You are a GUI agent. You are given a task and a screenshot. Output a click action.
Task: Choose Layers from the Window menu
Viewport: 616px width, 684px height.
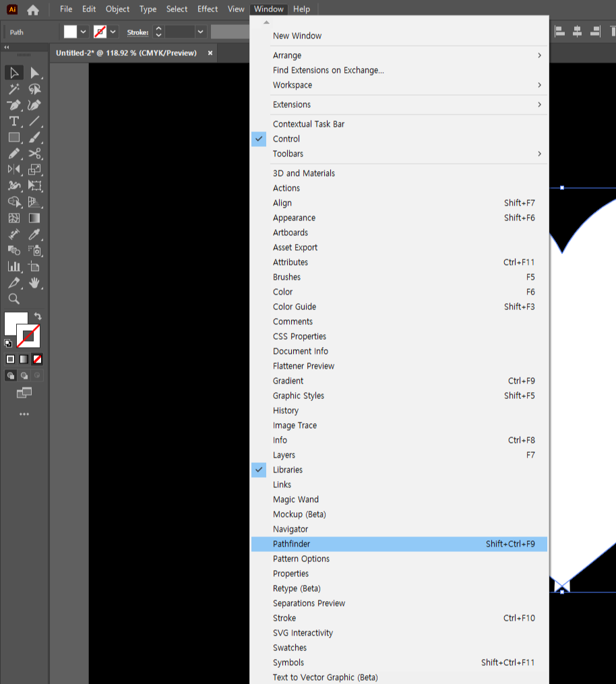[x=399, y=455]
